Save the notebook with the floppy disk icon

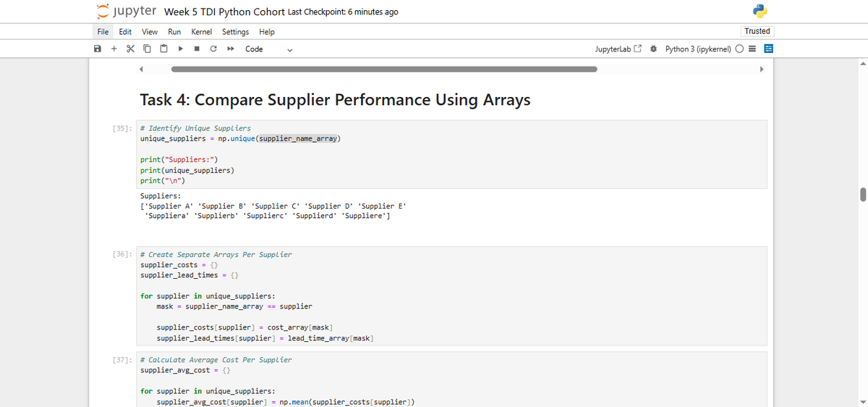[98, 49]
